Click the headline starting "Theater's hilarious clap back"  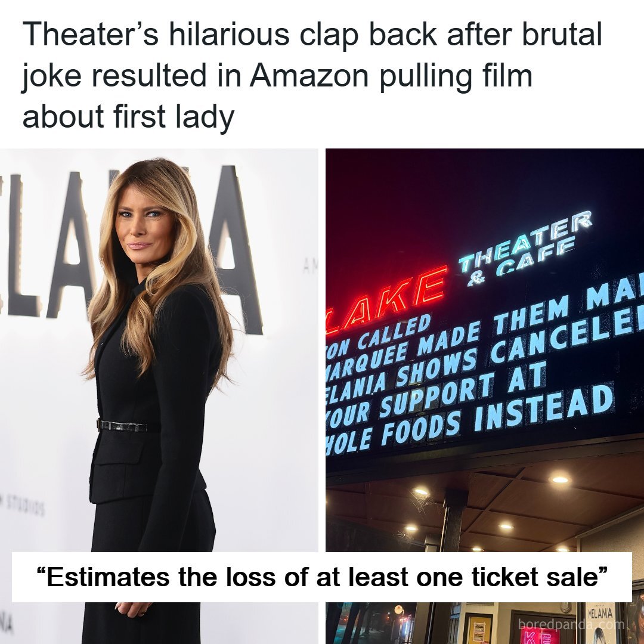312,75
